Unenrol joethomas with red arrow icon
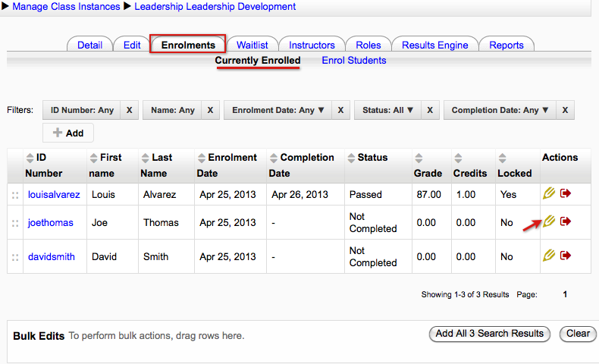 coord(566,221)
